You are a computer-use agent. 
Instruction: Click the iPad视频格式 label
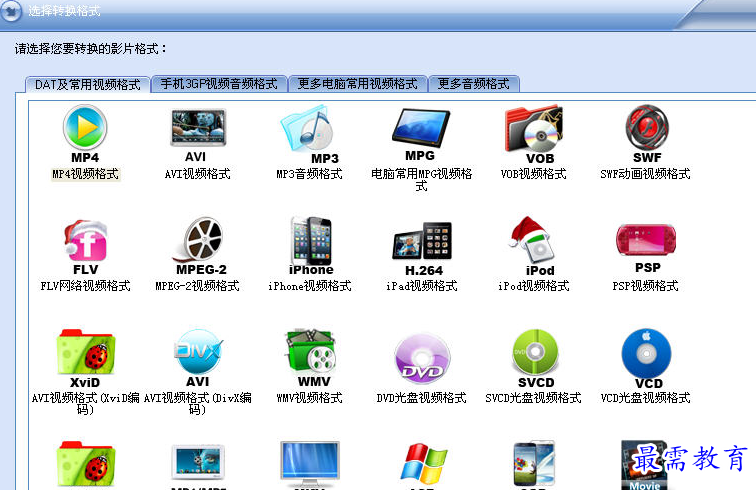pyautogui.click(x=421, y=286)
